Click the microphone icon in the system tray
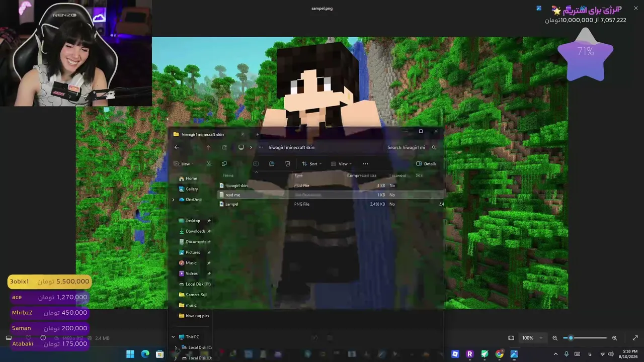The height and width of the screenshot is (362, 644). [566, 354]
